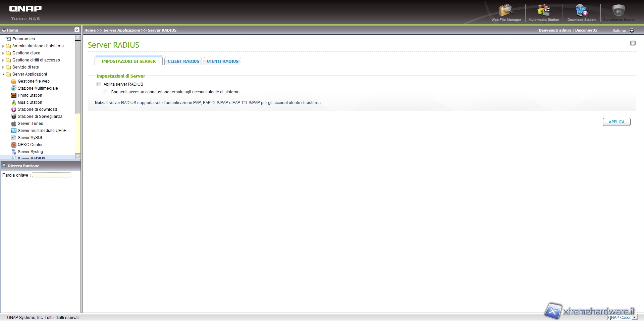
Task: Toggle Consenti accesso connessione remota checkbox
Action: [106, 92]
